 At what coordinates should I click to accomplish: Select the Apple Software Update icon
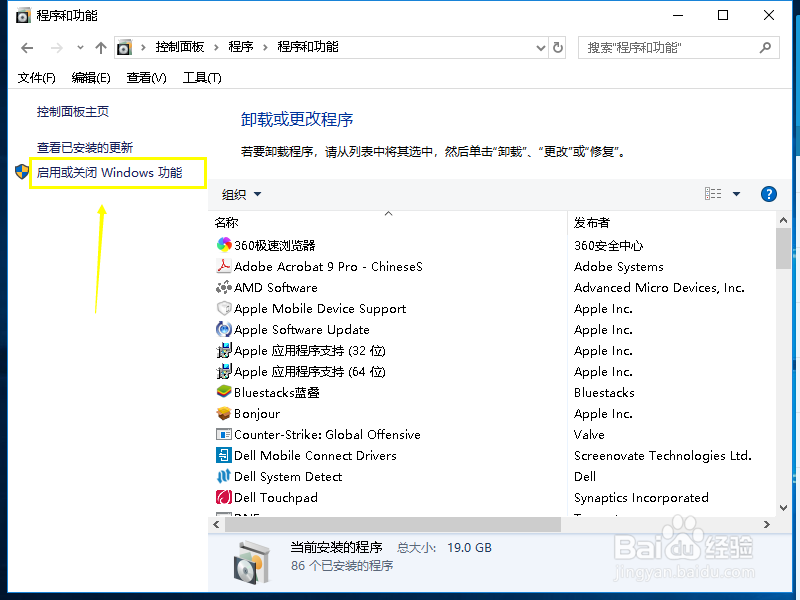224,329
